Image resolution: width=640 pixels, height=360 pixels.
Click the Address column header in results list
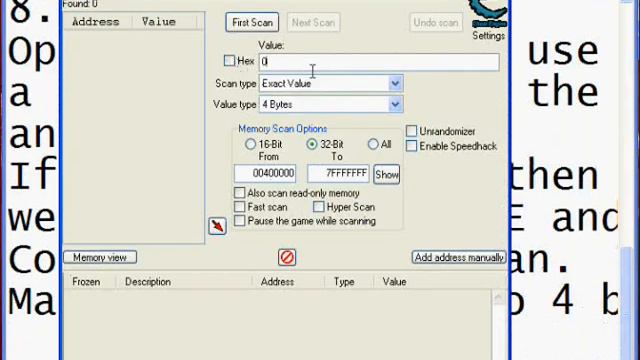98,22
